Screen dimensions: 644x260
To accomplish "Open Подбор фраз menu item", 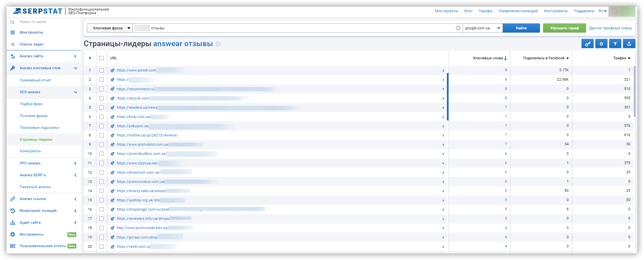I will click(31, 104).
